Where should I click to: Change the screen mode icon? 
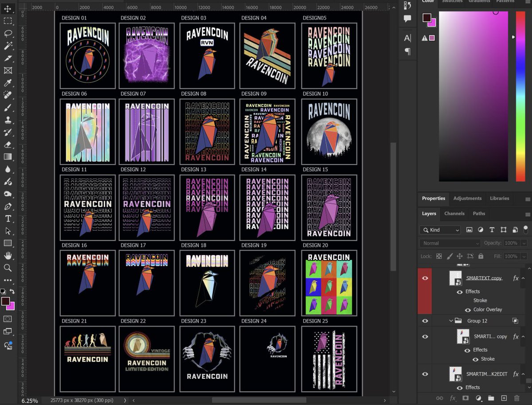click(8, 331)
